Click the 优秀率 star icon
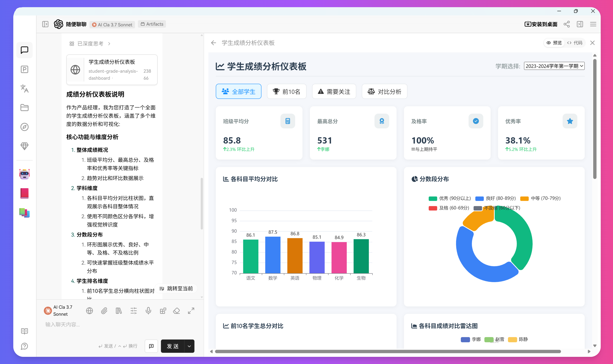This screenshot has height=364, width=613. point(570,121)
